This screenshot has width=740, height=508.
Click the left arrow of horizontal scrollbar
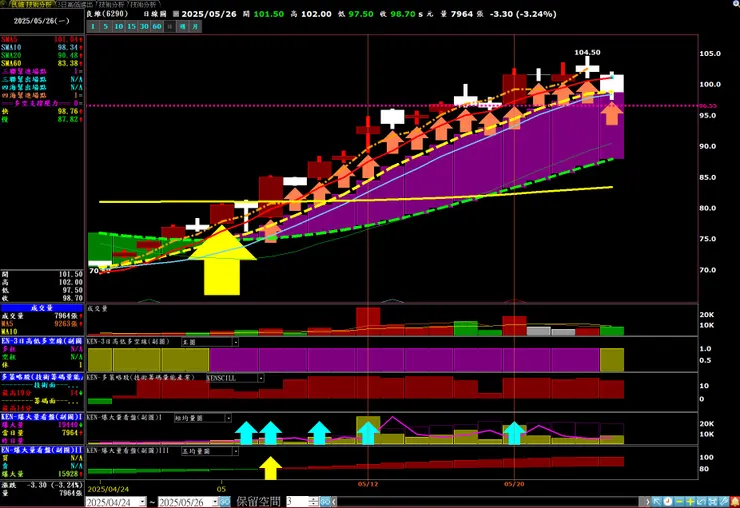pos(334,501)
